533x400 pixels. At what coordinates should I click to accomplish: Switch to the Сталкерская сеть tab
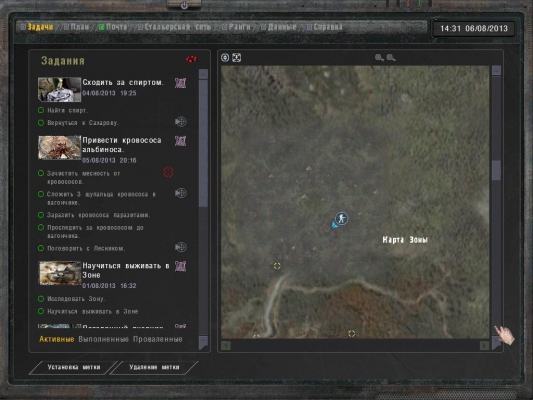[x=178, y=27]
